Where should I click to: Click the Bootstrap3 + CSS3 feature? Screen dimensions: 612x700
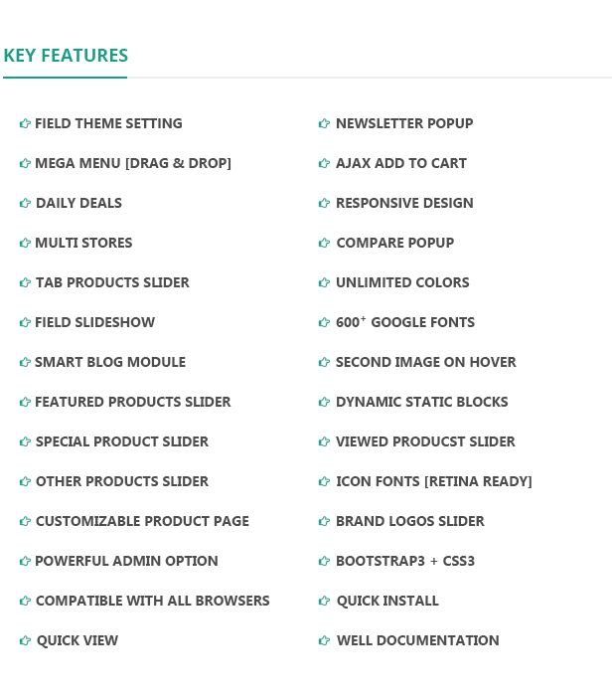click(405, 561)
